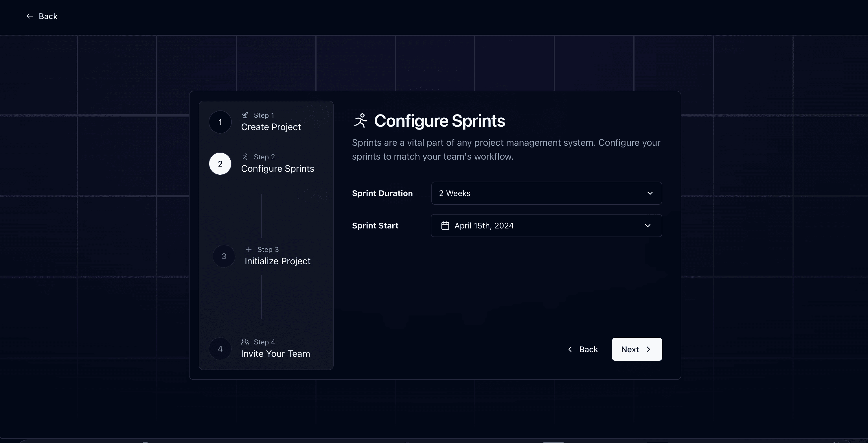
Task: Click runner icon beside Configure Sprints heading
Action: 360,121
